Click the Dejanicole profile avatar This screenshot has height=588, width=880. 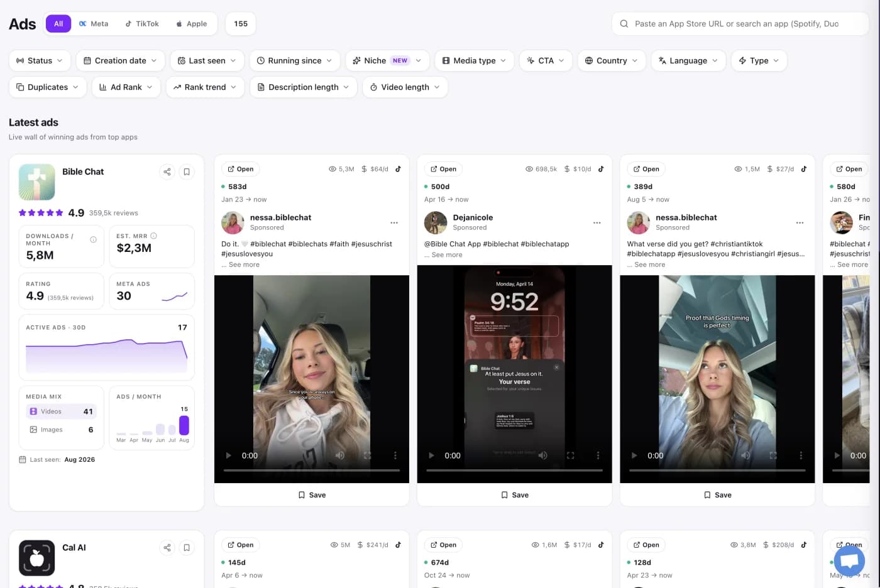point(436,222)
